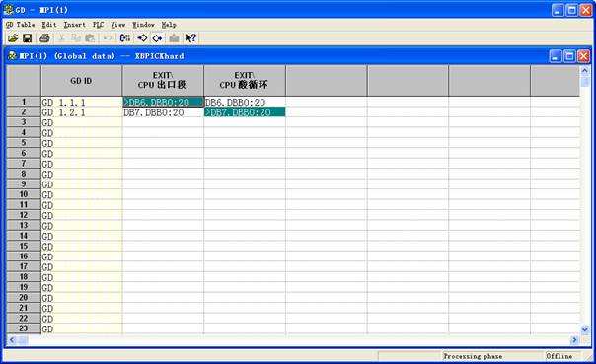Open the View menu
Image resolution: width=596 pixels, height=364 pixels.
pos(117,25)
